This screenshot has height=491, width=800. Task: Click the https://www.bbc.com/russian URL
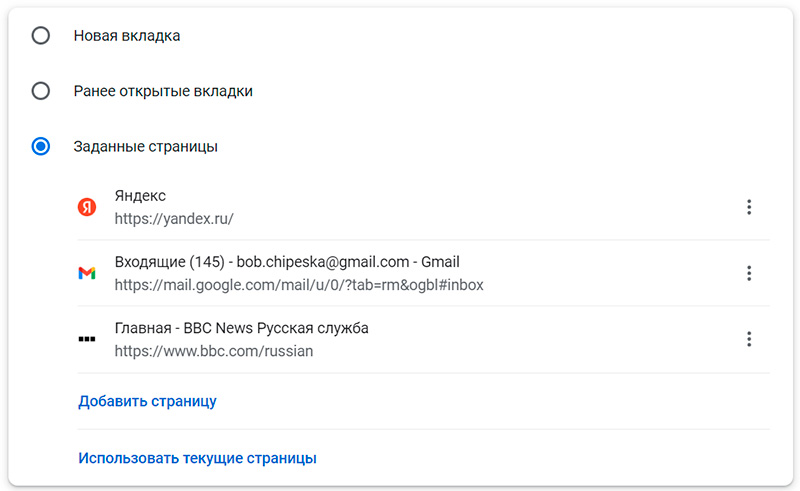(x=213, y=350)
